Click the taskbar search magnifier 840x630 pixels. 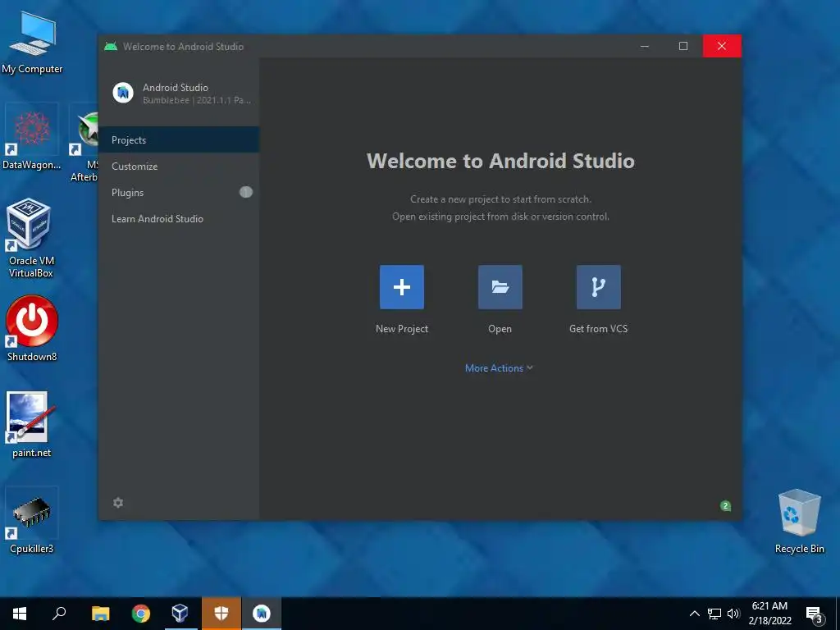[x=59, y=614]
